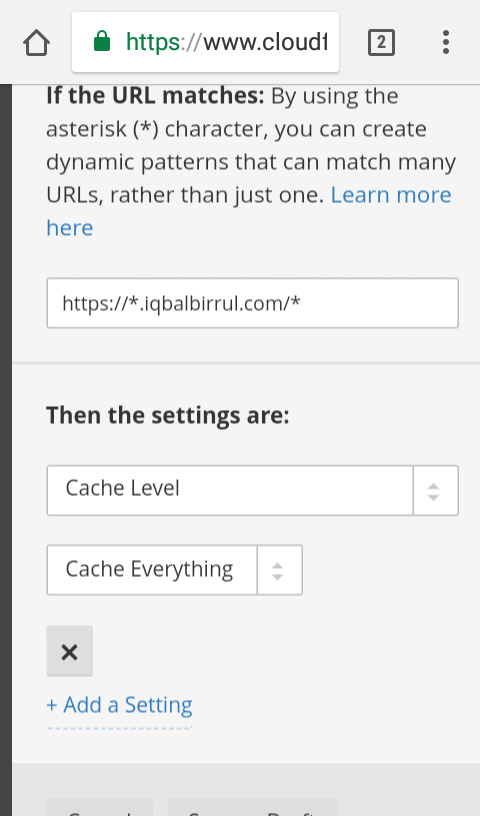Follow the 'Learn more' link

pyautogui.click(x=391, y=195)
